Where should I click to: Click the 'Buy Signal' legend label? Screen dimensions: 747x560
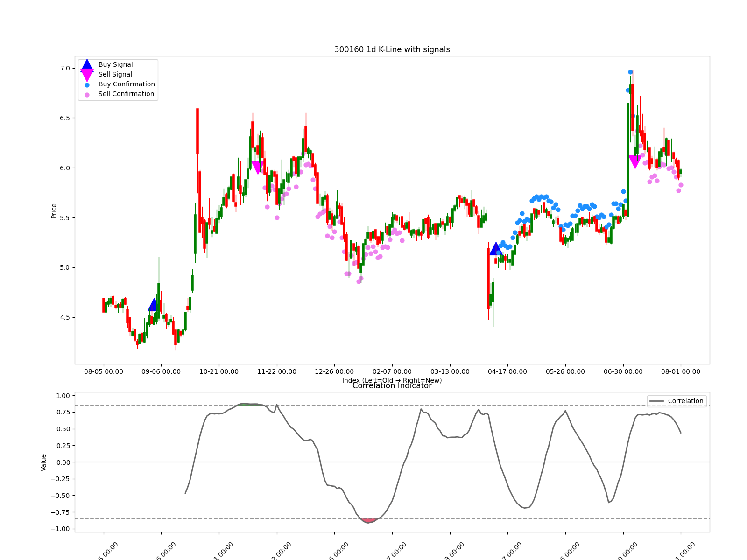115,64
